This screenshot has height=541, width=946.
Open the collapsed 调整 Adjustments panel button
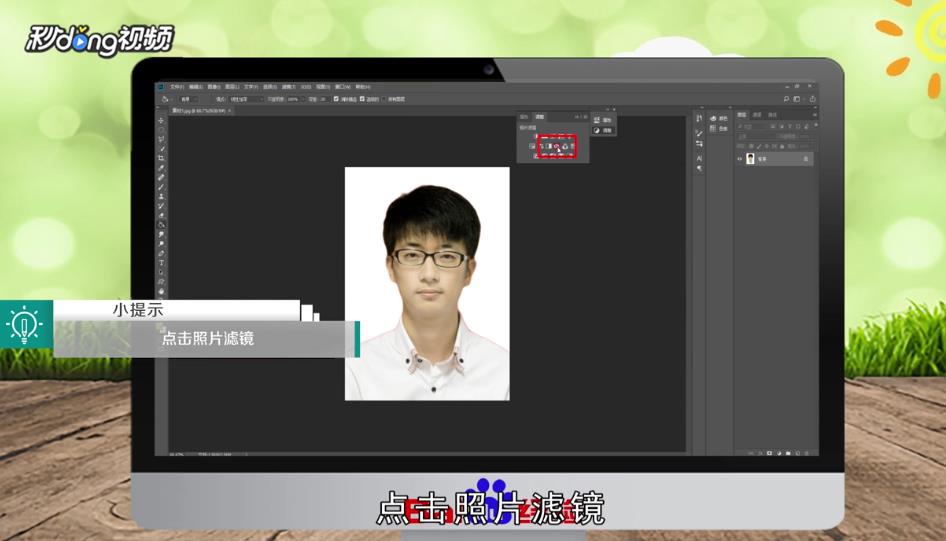(603, 130)
